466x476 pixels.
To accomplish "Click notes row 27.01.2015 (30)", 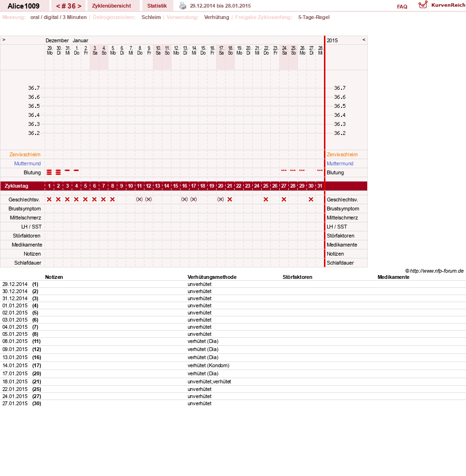I will (x=233, y=403).
